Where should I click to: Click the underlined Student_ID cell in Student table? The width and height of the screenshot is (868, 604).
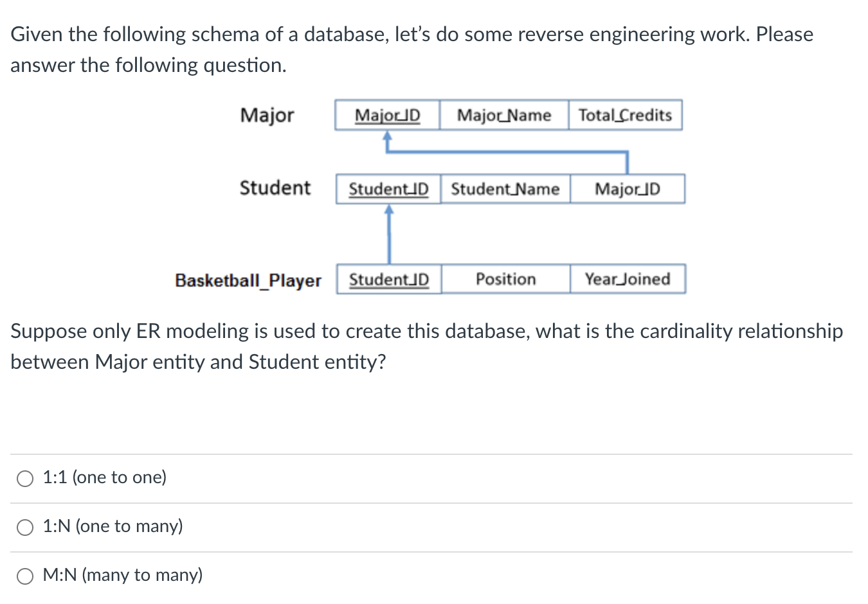point(388,190)
